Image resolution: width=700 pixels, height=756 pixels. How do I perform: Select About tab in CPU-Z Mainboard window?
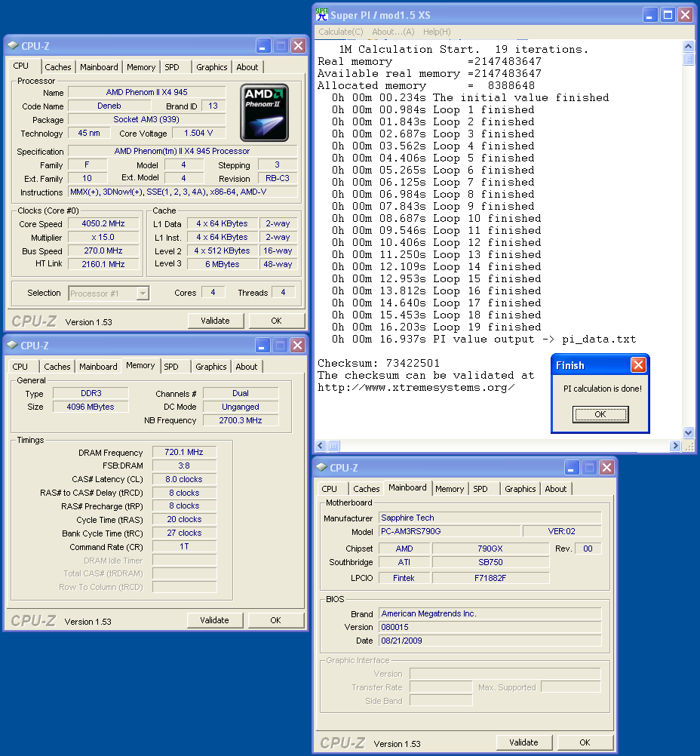[x=555, y=488]
